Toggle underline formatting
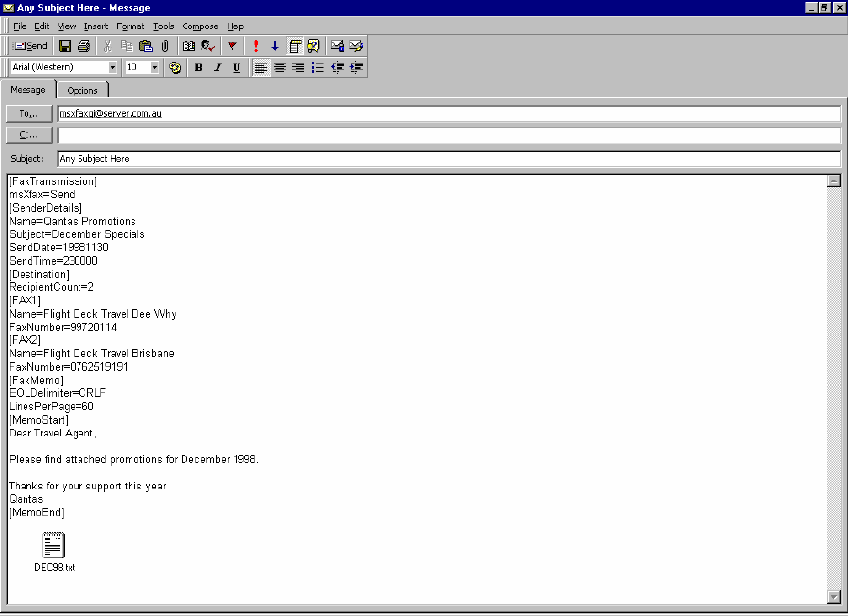The height and width of the screenshot is (616, 848). point(237,68)
